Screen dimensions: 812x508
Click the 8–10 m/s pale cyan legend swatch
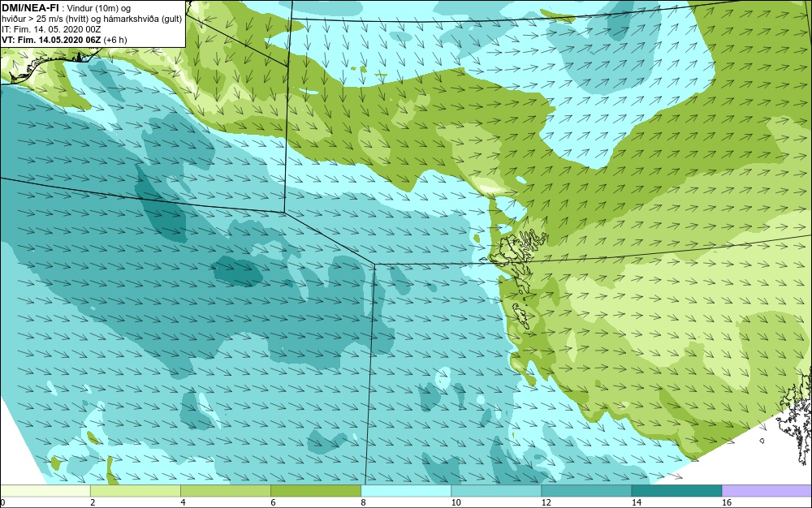[x=406, y=490]
